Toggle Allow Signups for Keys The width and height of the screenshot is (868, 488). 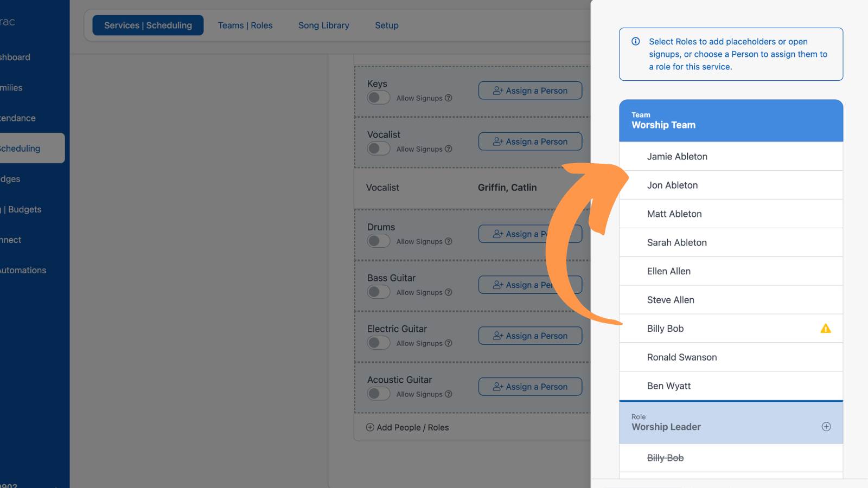[379, 98]
